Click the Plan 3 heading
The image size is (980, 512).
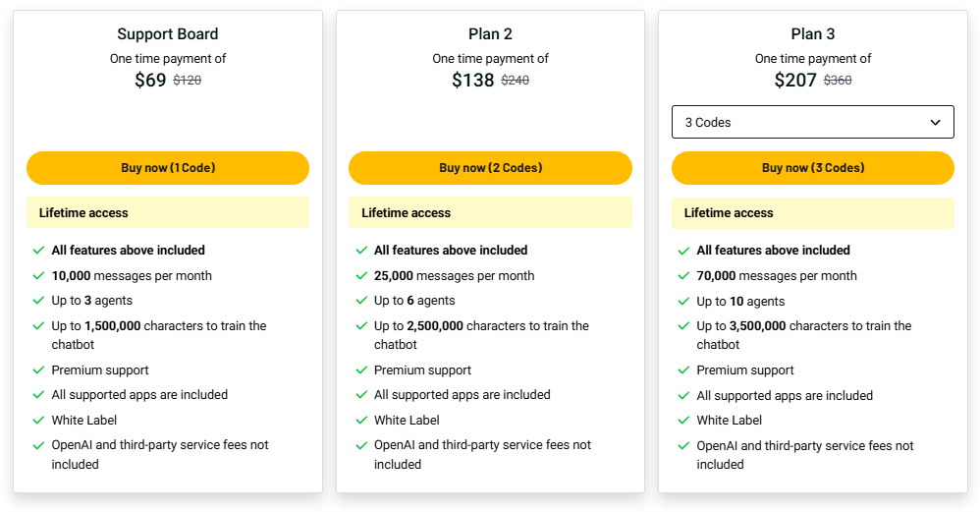(x=812, y=34)
